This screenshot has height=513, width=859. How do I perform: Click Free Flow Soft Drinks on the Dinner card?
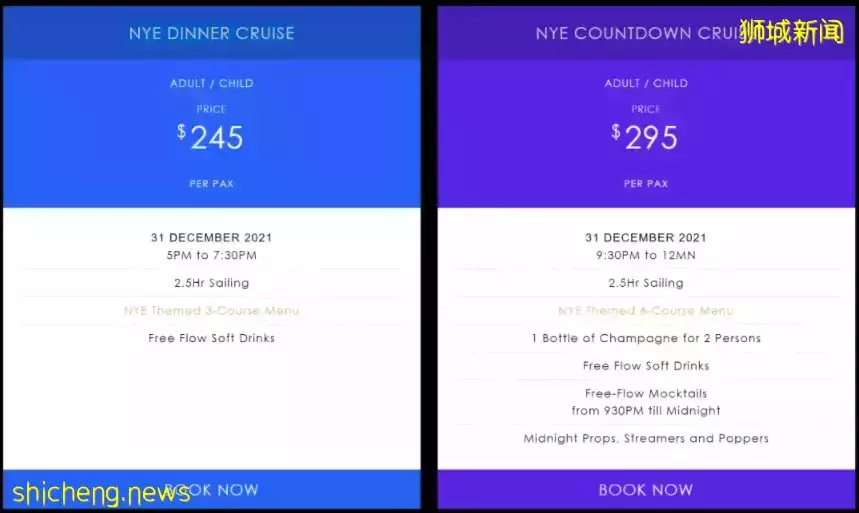[x=211, y=338]
